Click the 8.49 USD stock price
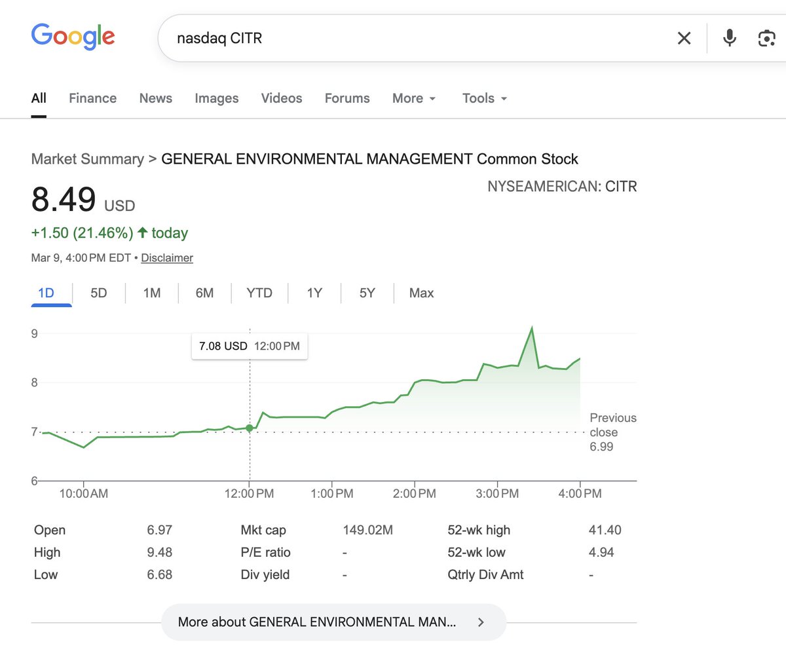 83,200
